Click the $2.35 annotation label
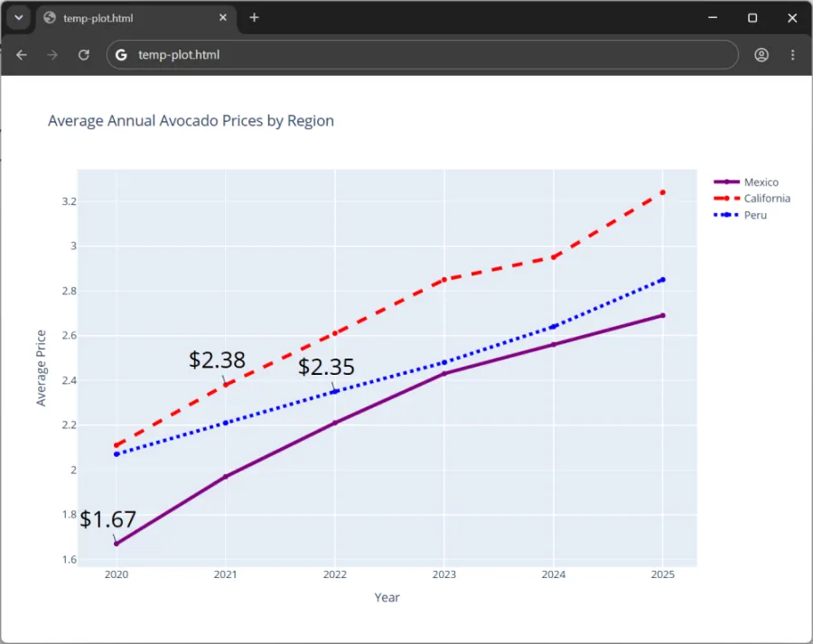Screen dimensions: 813x644 326,367
